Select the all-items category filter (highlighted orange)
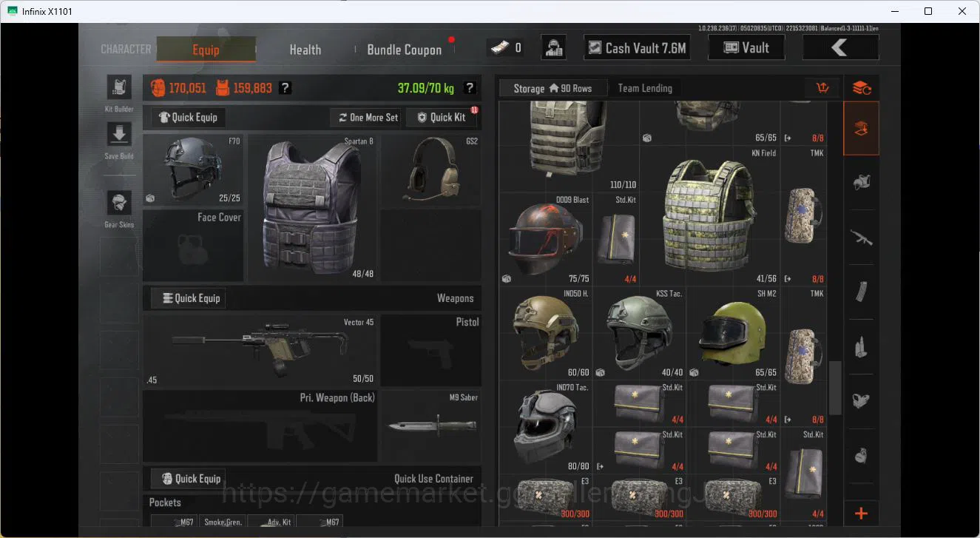This screenshot has width=980, height=538. click(861, 129)
